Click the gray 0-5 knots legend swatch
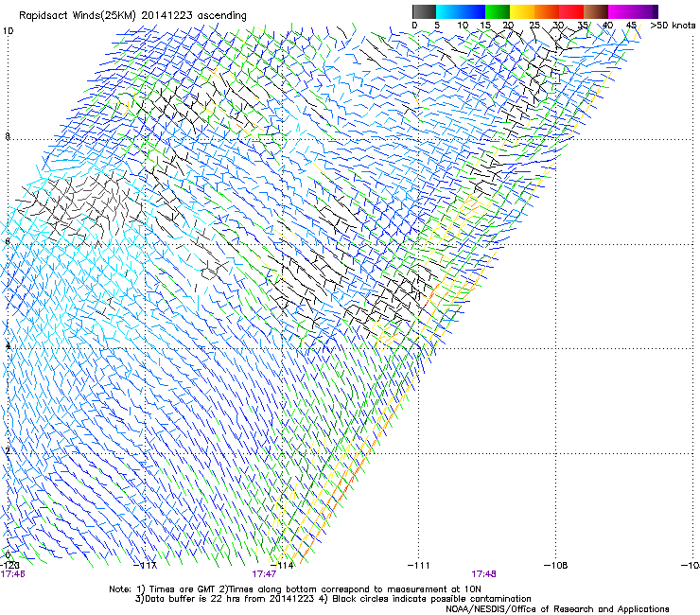 [424, 11]
